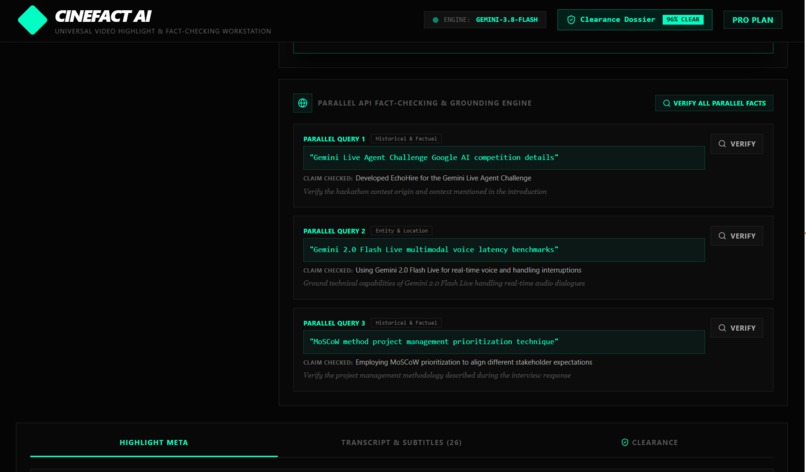The image size is (806, 472).
Task: Click the shield icon in Clearance Dossier
Action: coord(571,20)
